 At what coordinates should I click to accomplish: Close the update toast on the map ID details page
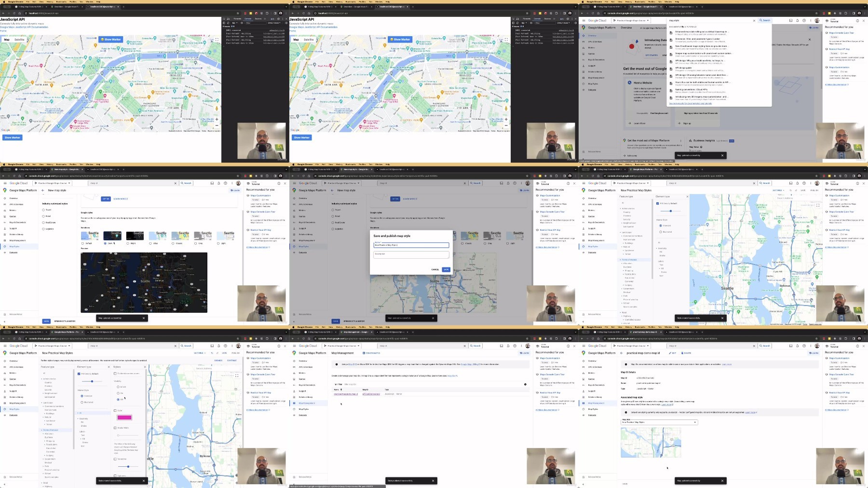(x=722, y=481)
